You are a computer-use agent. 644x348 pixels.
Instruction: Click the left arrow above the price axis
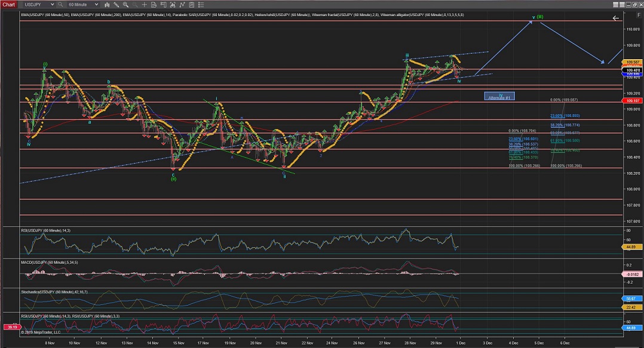click(615, 19)
